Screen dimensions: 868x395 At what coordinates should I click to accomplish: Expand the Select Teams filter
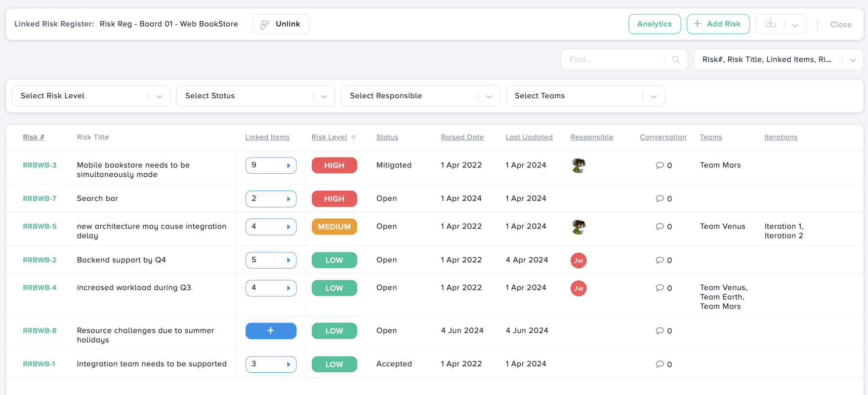[585, 96]
